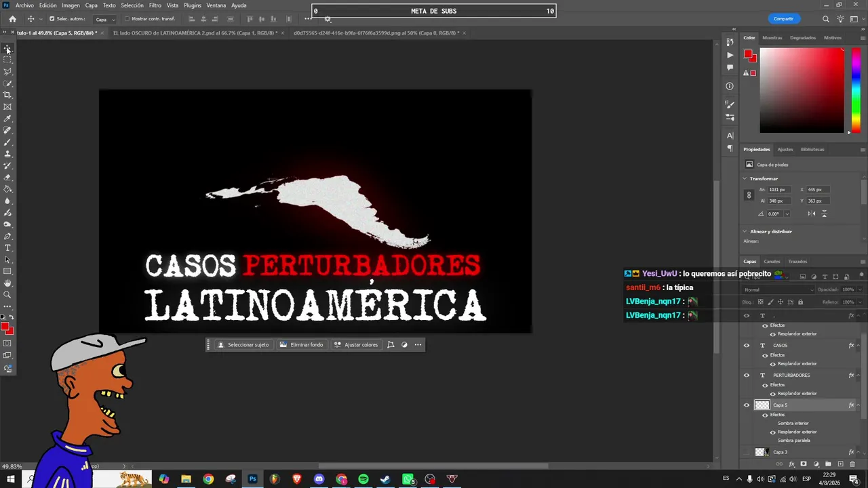Select the Rectangle shape tool

[7, 271]
